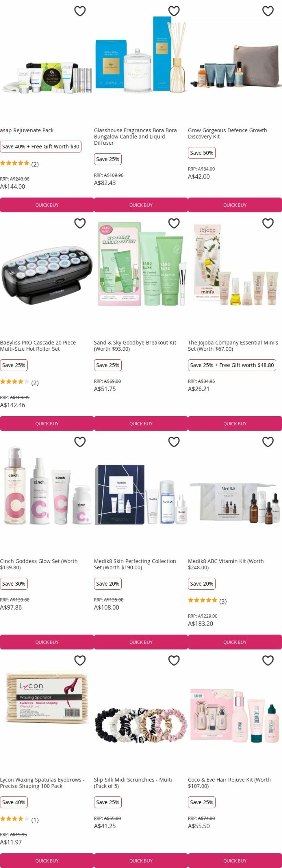Open star rating reviews for Medik8 ABC Kit

[x=207, y=601]
